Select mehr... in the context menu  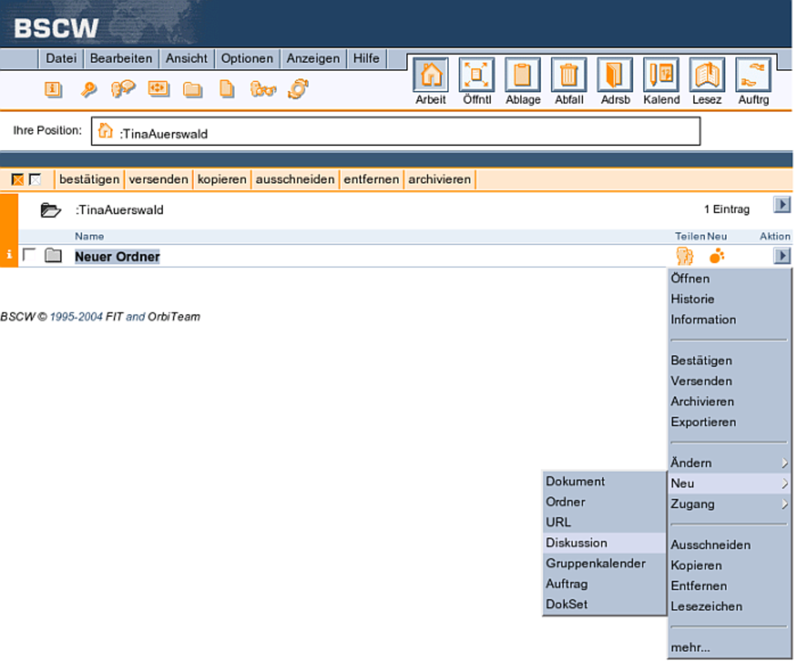[x=729, y=647]
